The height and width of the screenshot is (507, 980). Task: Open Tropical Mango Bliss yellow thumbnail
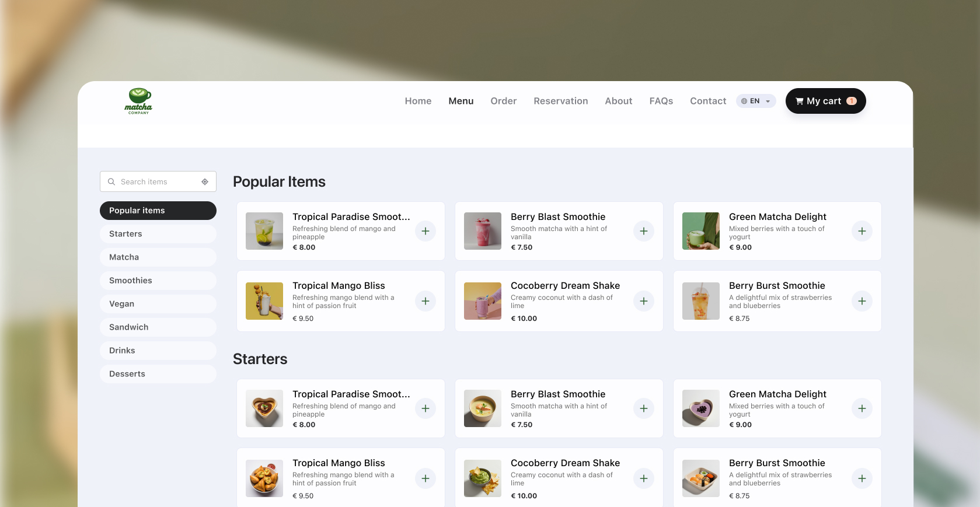264,301
